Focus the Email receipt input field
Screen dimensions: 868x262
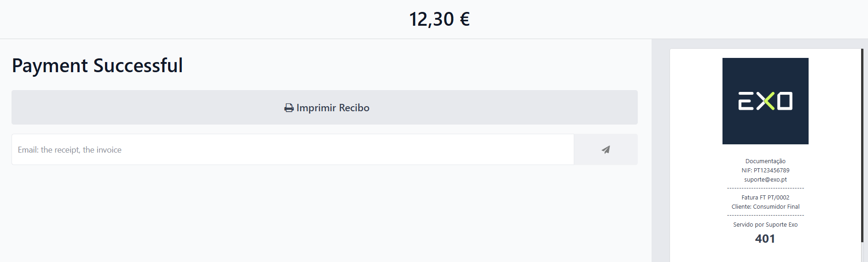[x=293, y=149]
